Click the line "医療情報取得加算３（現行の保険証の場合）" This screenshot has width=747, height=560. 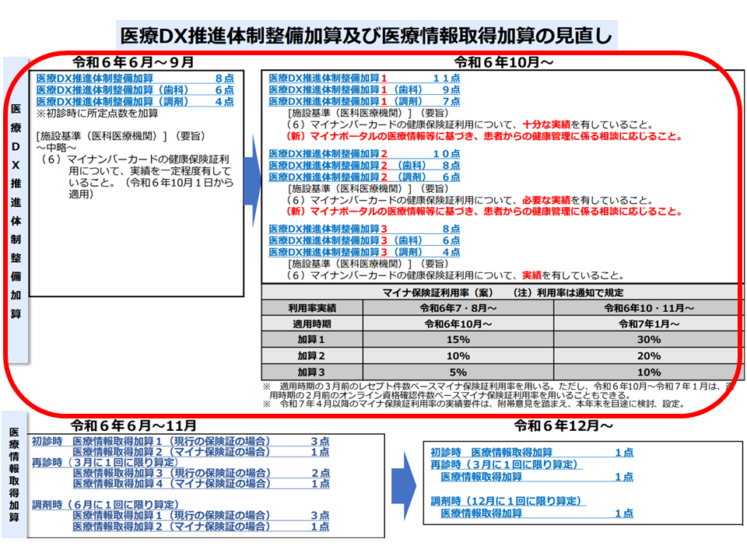click(201, 473)
